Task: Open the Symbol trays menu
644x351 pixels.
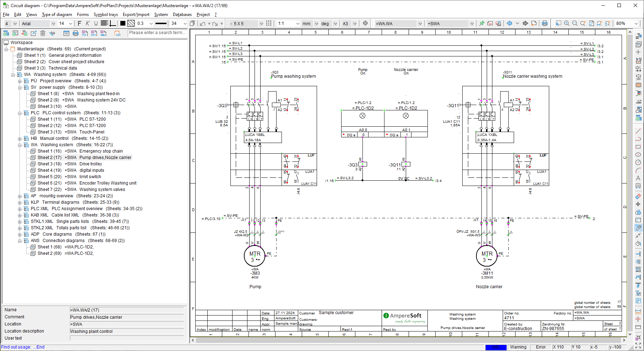Action: click(105, 15)
